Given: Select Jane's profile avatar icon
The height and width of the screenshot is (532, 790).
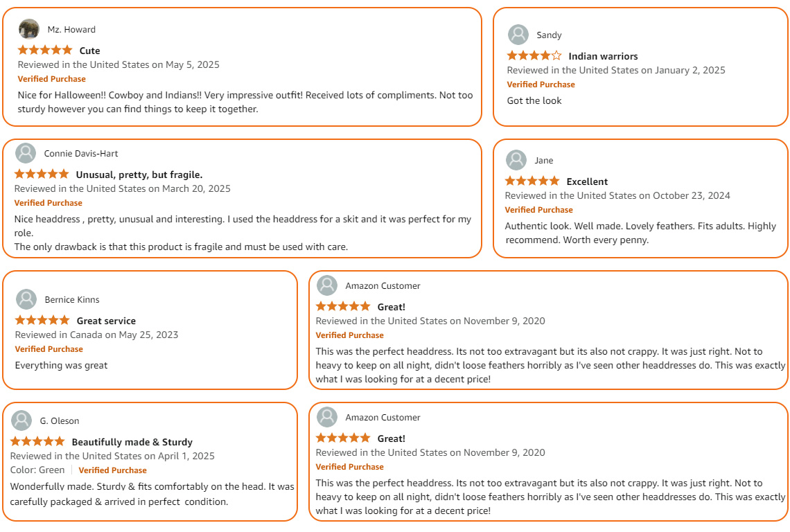Looking at the screenshot, I should tap(516, 160).
